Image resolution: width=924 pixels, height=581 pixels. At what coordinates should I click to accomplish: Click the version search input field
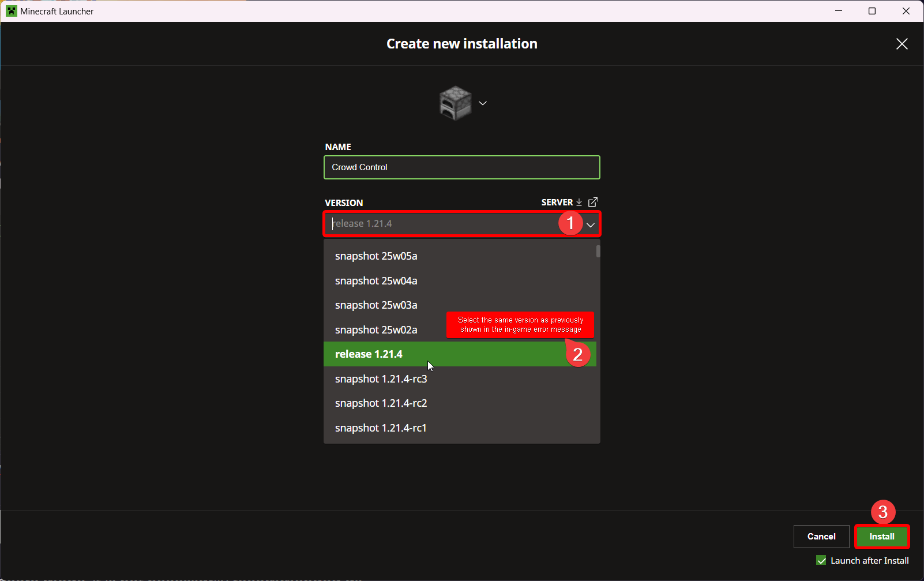(438, 224)
